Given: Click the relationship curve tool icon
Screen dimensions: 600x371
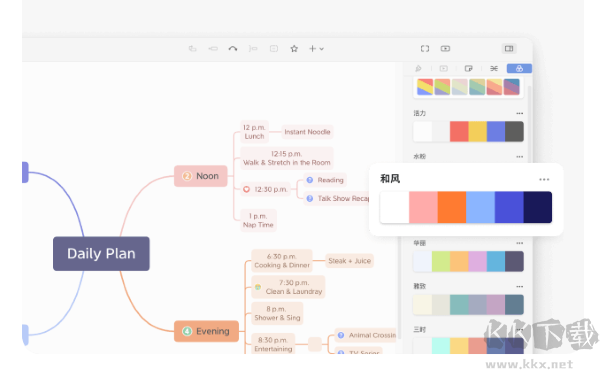Looking at the screenshot, I should (x=233, y=49).
